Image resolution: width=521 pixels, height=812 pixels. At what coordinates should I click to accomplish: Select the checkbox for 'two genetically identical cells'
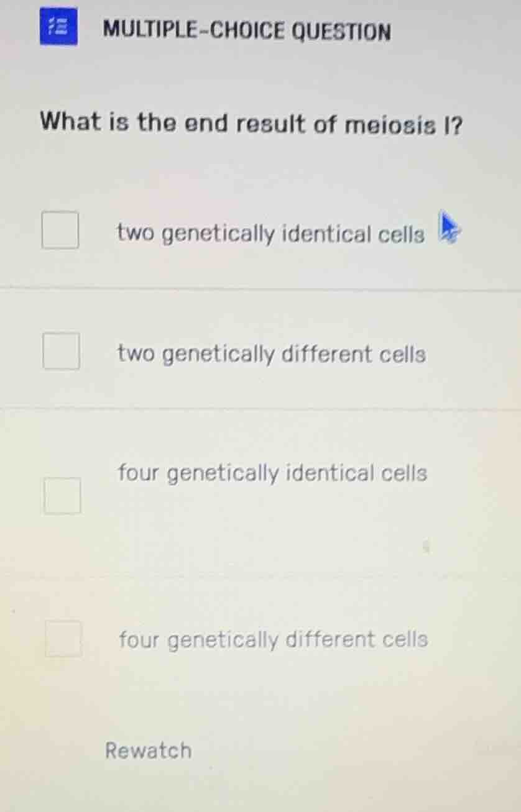(x=60, y=230)
